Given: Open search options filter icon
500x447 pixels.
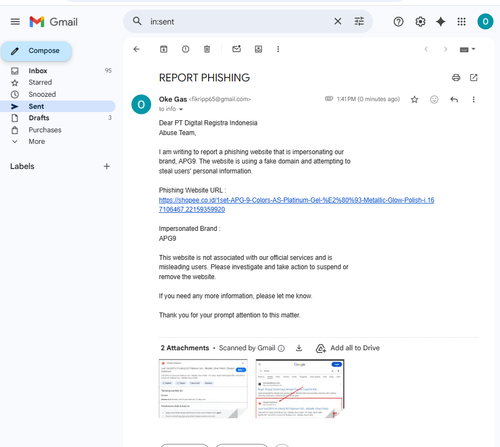Looking at the screenshot, I should (x=359, y=21).
